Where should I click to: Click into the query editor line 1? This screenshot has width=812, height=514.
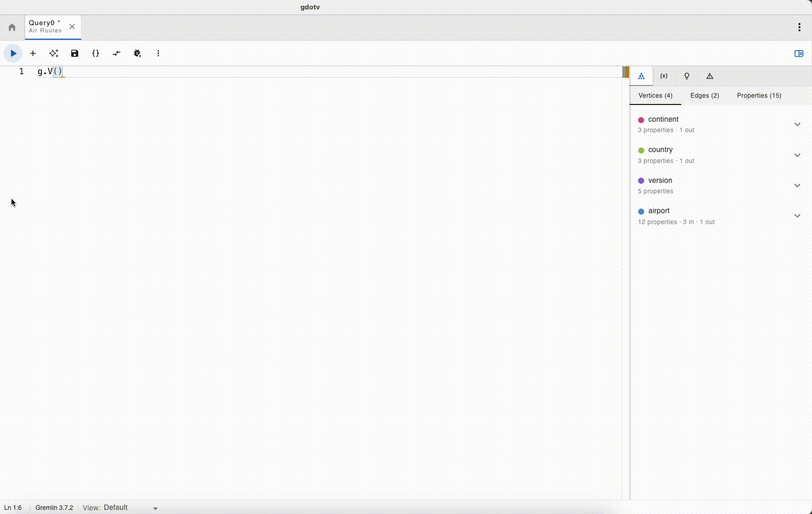(314, 72)
